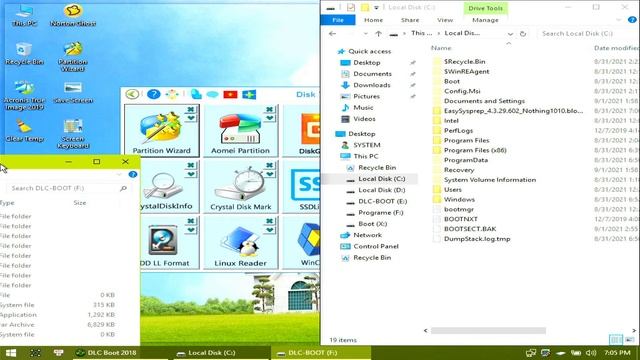The height and width of the screenshot is (360, 640).
Task: Launch Aomei Partition tile in DLC Boot
Action: [240, 131]
